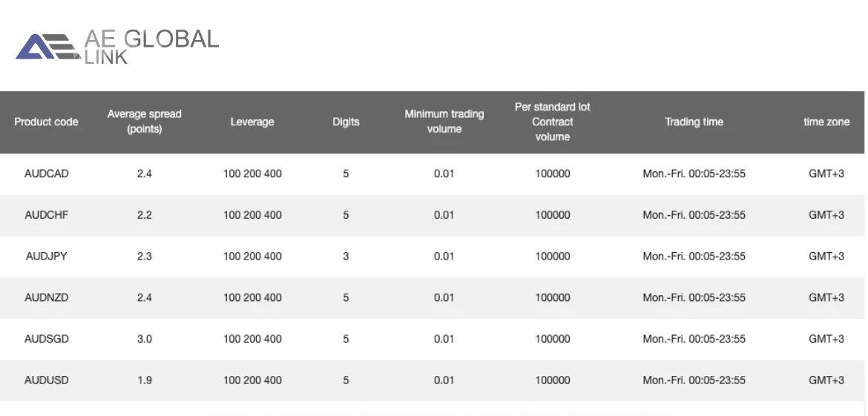Open the AUDJPY product entry
This screenshot has width=868, height=416.
click(46, 257)
